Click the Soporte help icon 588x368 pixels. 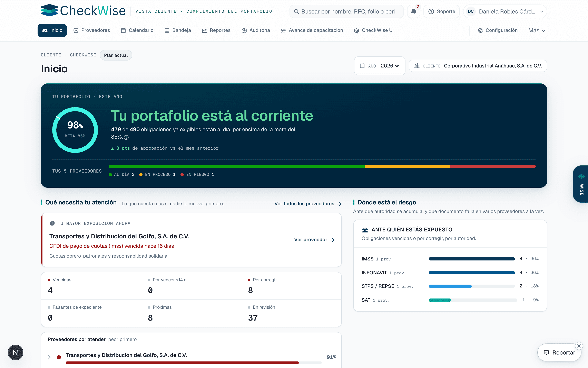[x=431, y=11]
